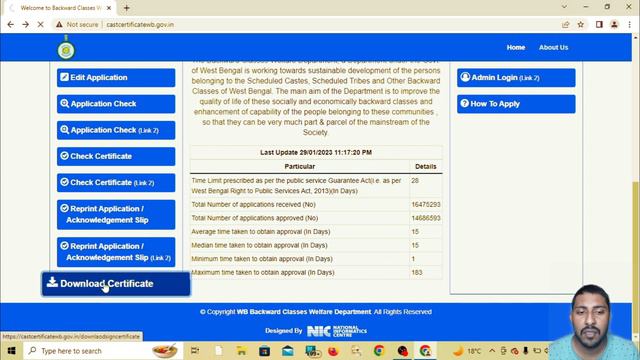Image resolution: width=640 pixels, height=360 pixels.
Task: Open About Us in navigation bar
Action: 553,47
